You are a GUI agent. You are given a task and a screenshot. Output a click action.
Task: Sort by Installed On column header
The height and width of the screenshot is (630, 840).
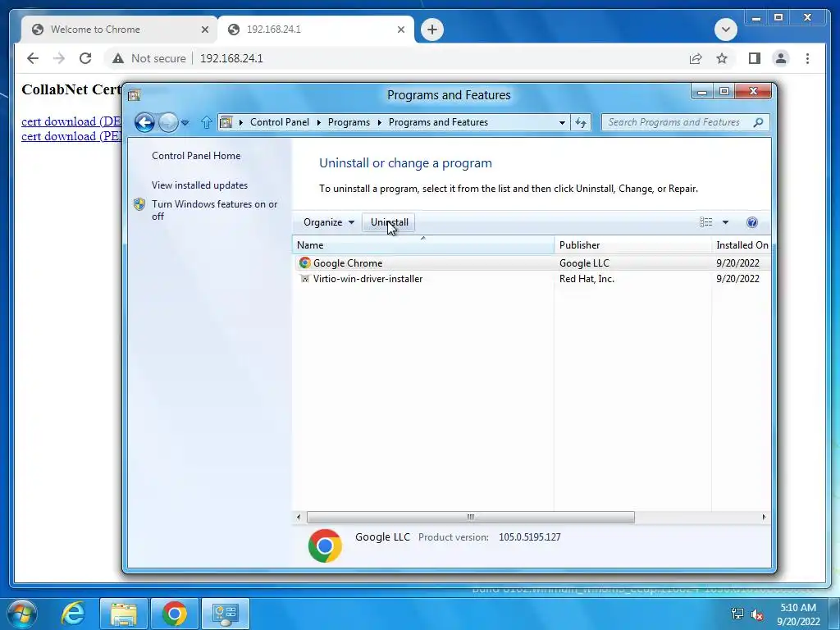click(742, 244)
